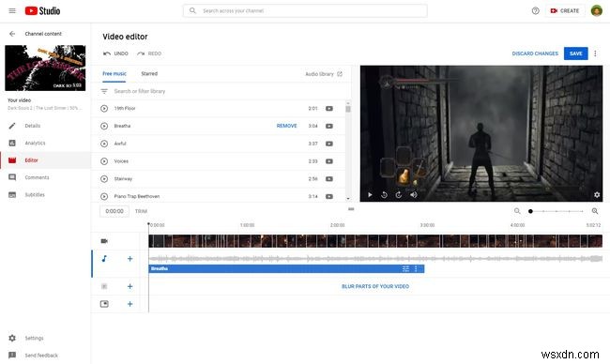The height and width of the screenshot is (364, 610).
Task: Play preview of Stairway track
Action: (x=104, y=179)
